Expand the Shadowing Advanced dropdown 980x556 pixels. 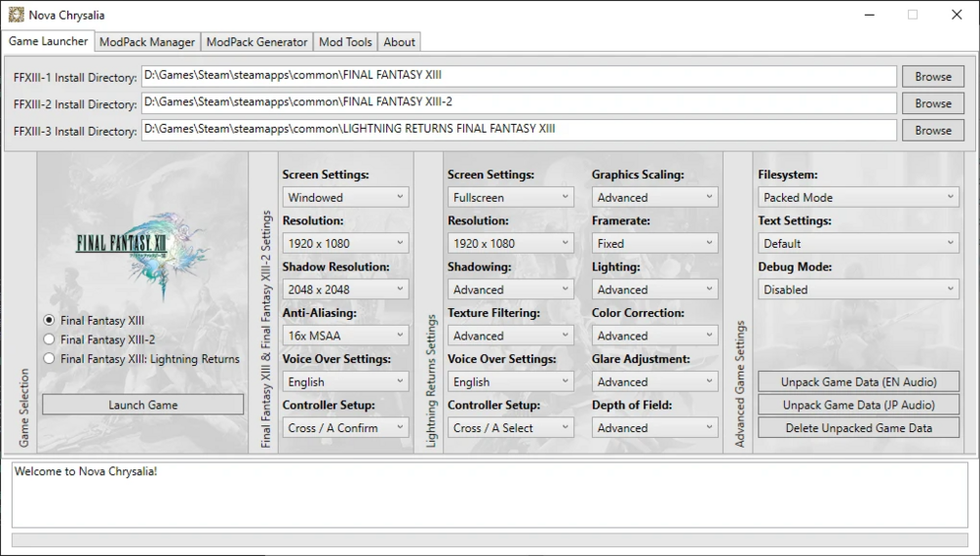point(511,290)
